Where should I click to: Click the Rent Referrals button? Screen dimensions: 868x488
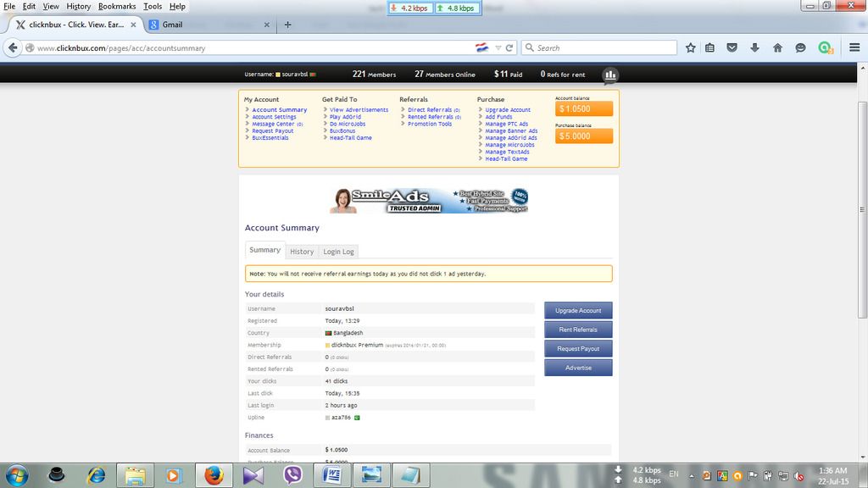point(578,330)
